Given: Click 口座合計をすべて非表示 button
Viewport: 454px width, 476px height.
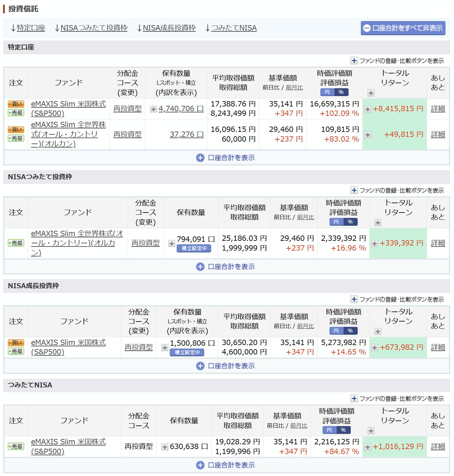Looking at the screenshot, I should point(403,28).
